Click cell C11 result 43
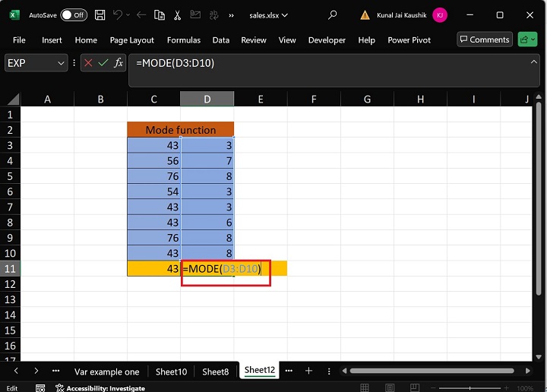The height and width of the screenshot is (392, 547). 153,268
